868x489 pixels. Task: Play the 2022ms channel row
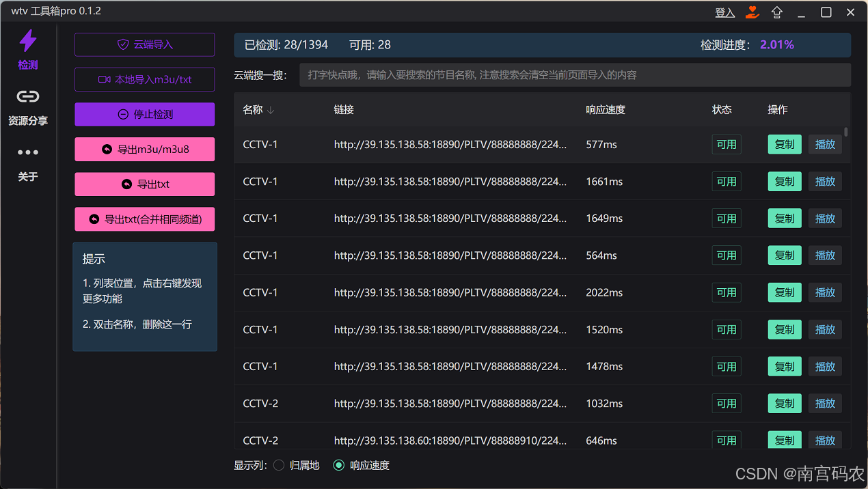tap(825, 292)
